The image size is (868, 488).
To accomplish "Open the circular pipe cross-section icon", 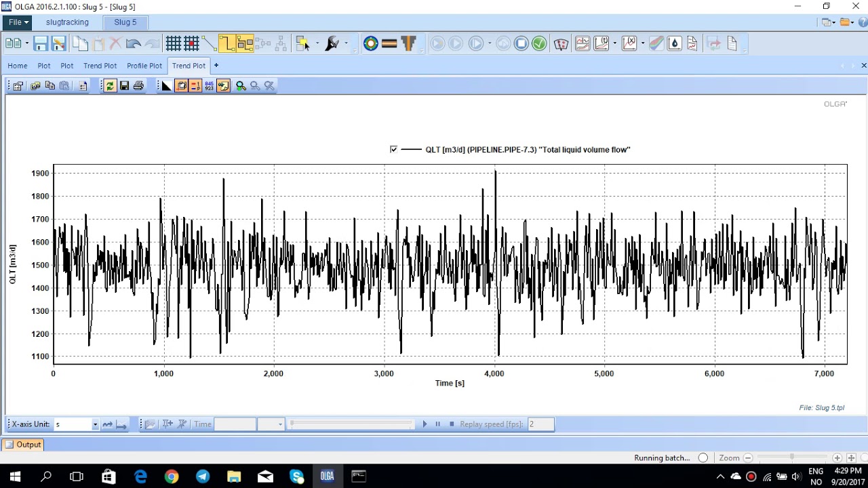I will (x=371, y=44).
